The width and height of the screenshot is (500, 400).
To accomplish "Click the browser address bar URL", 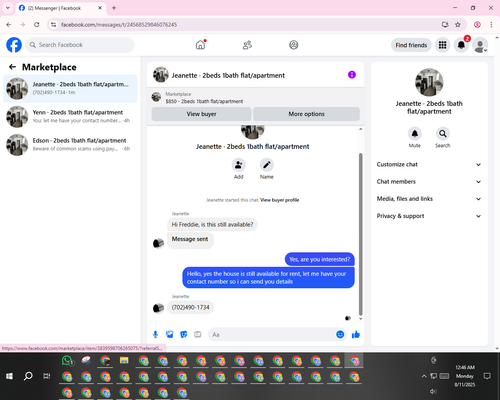I will point(119,25).
